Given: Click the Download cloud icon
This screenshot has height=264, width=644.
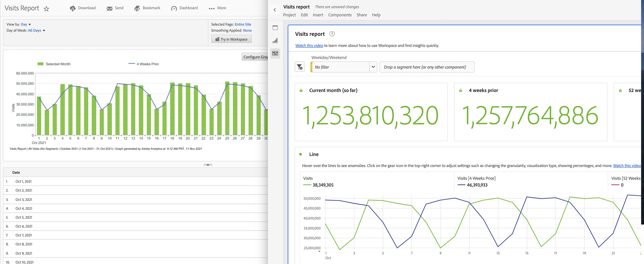Looking at the screenshot, I should tap(73, 8).
